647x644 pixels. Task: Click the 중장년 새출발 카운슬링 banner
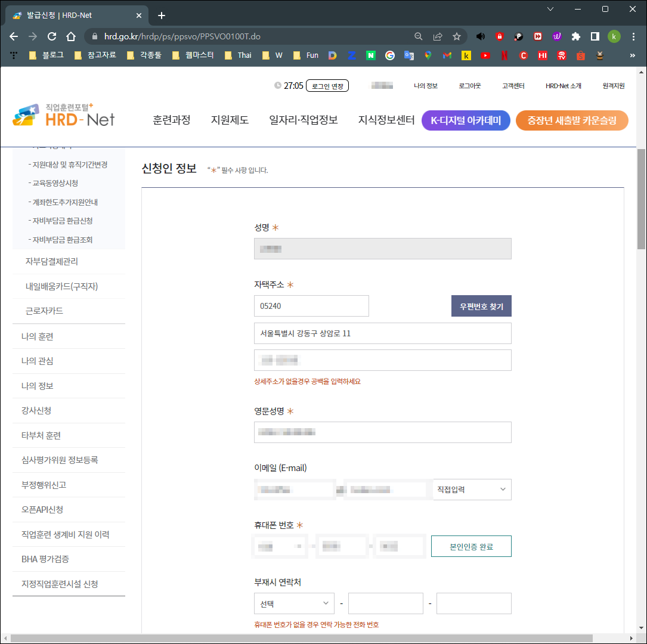[x=572, y=120]
